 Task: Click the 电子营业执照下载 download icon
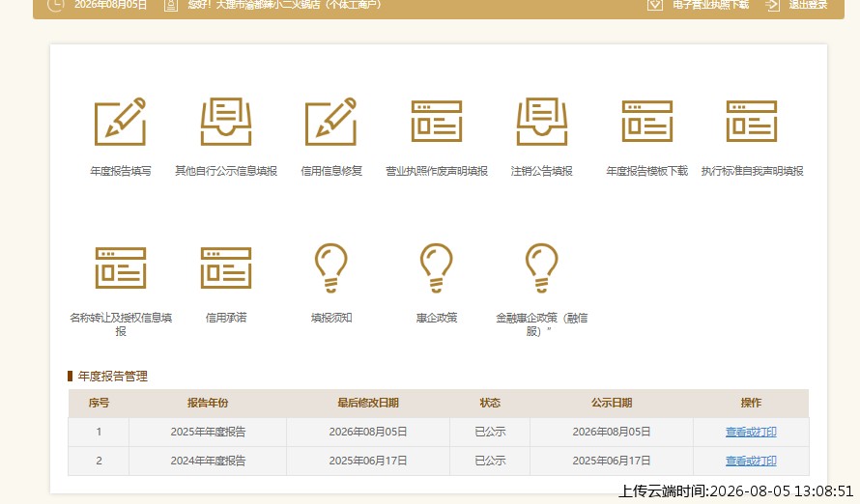click(x=655, y=5)
